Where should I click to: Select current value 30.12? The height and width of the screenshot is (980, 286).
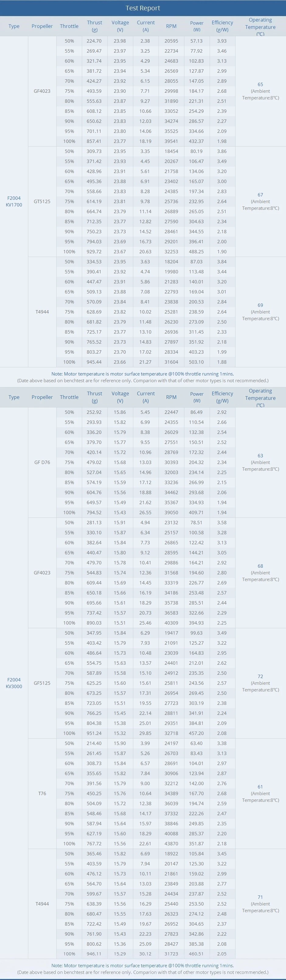[145, 954]
